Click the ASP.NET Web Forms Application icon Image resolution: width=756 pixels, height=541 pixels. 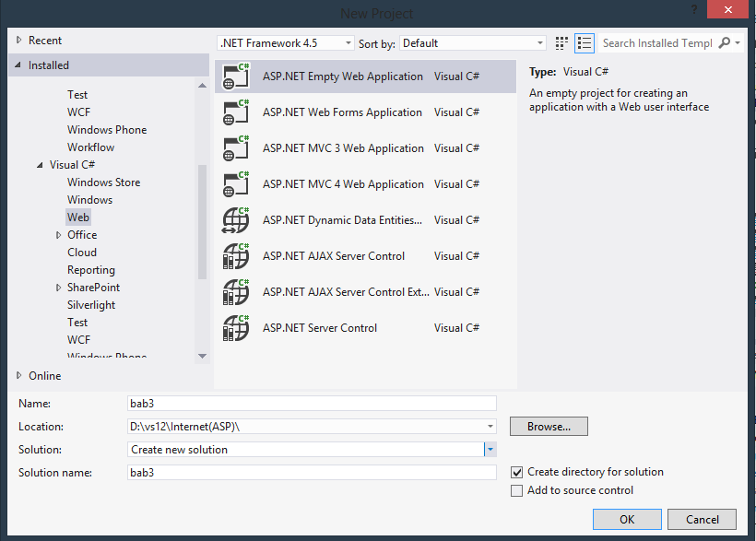[236, 112]
